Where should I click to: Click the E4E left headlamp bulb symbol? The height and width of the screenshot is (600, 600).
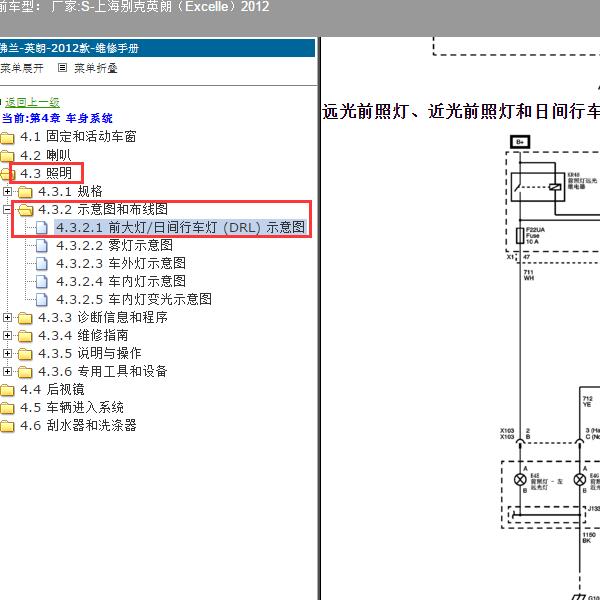coord(520,479)
